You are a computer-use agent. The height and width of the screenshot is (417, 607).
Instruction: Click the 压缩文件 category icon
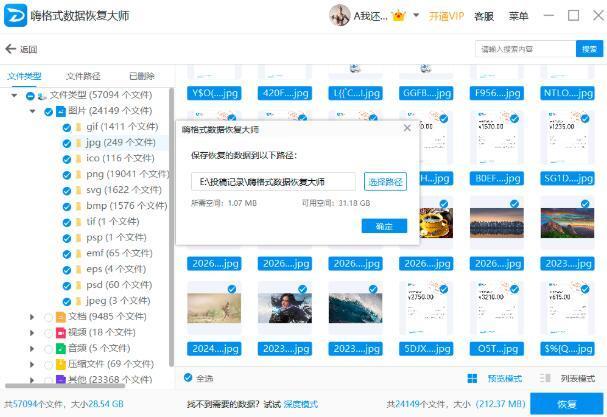(61, 364)
